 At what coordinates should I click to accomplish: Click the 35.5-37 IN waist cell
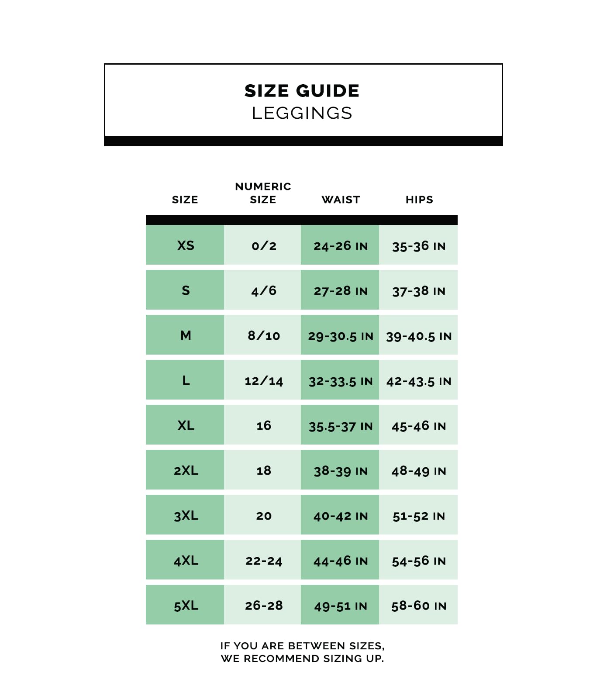pyautogui.click(x=340, y=426)
